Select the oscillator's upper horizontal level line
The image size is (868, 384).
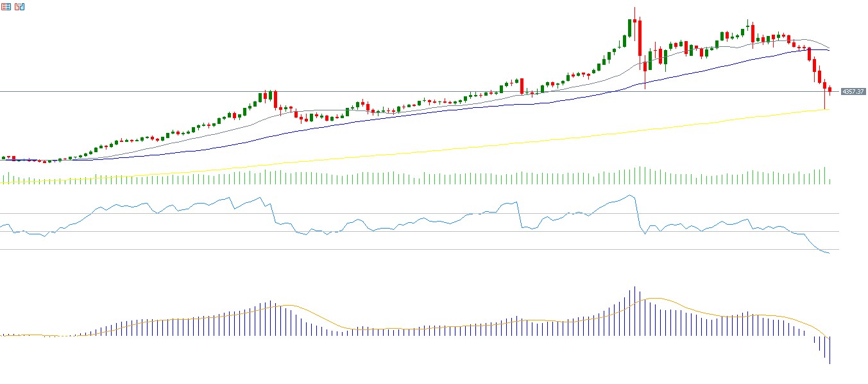(385, 213)
